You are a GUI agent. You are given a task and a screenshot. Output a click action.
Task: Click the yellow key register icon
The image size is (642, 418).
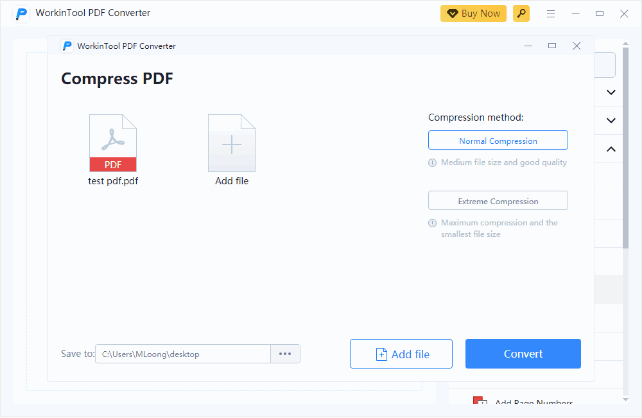(521, 14)
